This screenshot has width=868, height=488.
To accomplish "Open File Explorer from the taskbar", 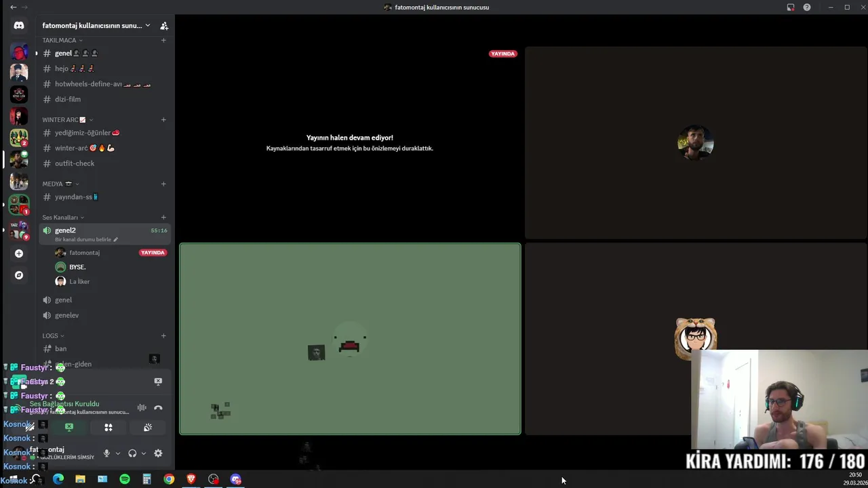I will 80,479.
